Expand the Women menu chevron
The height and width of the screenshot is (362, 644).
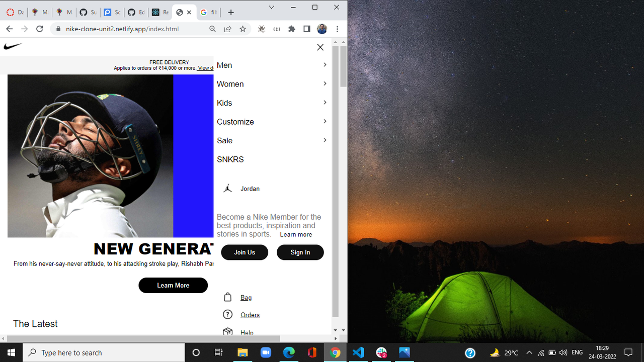point(325,83)
